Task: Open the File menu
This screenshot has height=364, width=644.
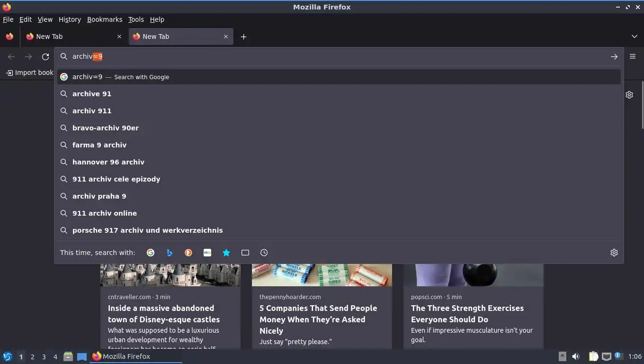Action: point(8,19)
